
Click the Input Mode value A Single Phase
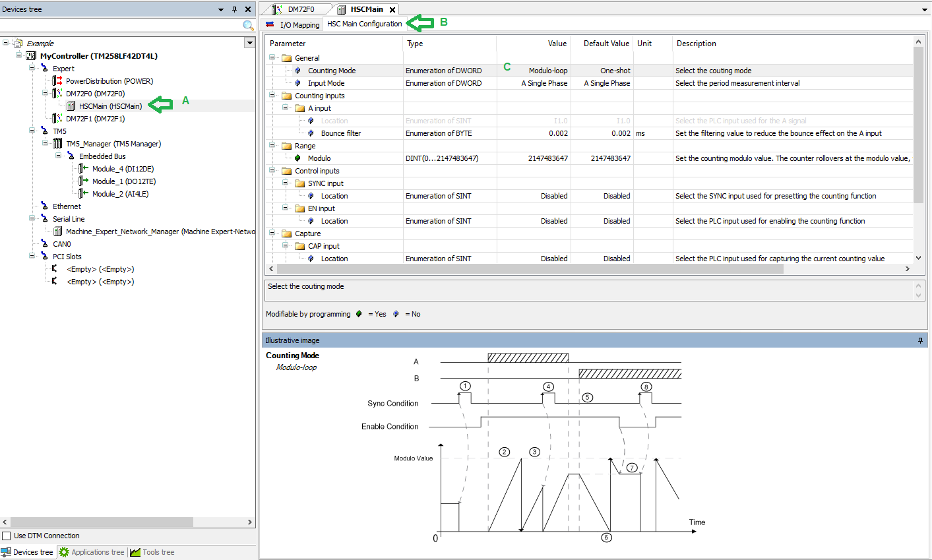tap(544, 83)
